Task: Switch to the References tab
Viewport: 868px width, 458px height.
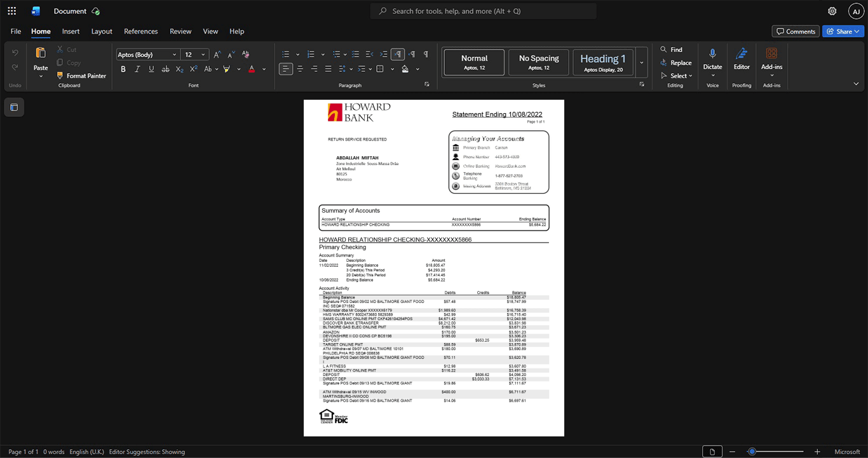Action: click(141, 31)
